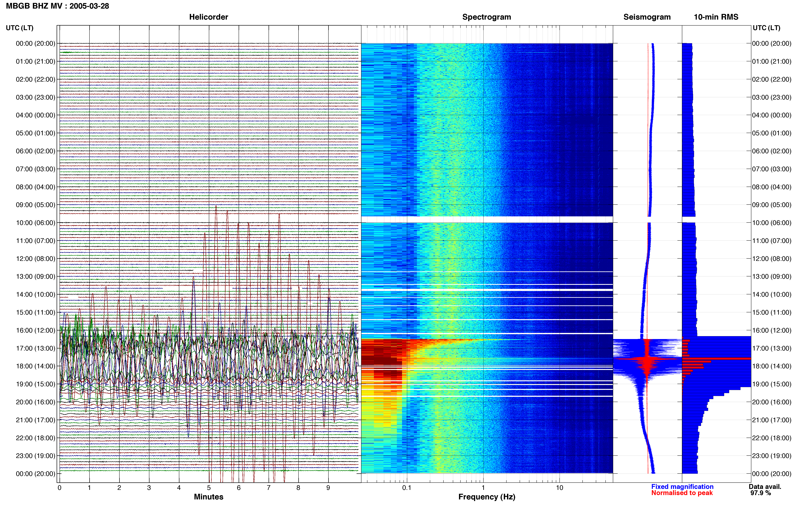The height and width of the screenshot is (508, 812).
Task: Click '13:00 (09:00)' on the RMS time axis
Action: coord(772,277)
